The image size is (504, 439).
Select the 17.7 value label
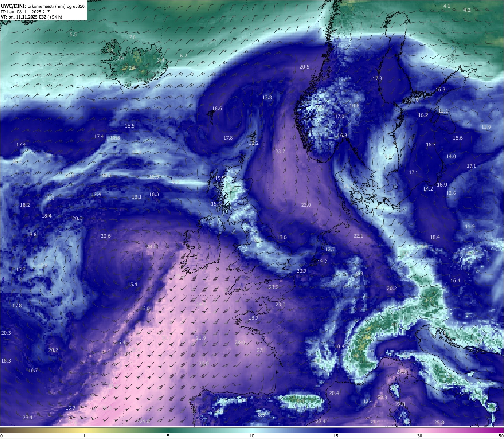[x=21, y=269]
